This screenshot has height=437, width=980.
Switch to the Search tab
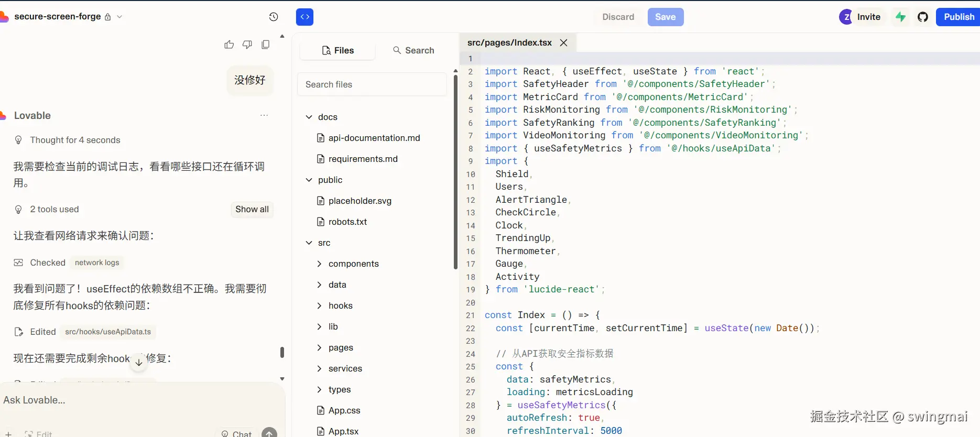point(413,50)
